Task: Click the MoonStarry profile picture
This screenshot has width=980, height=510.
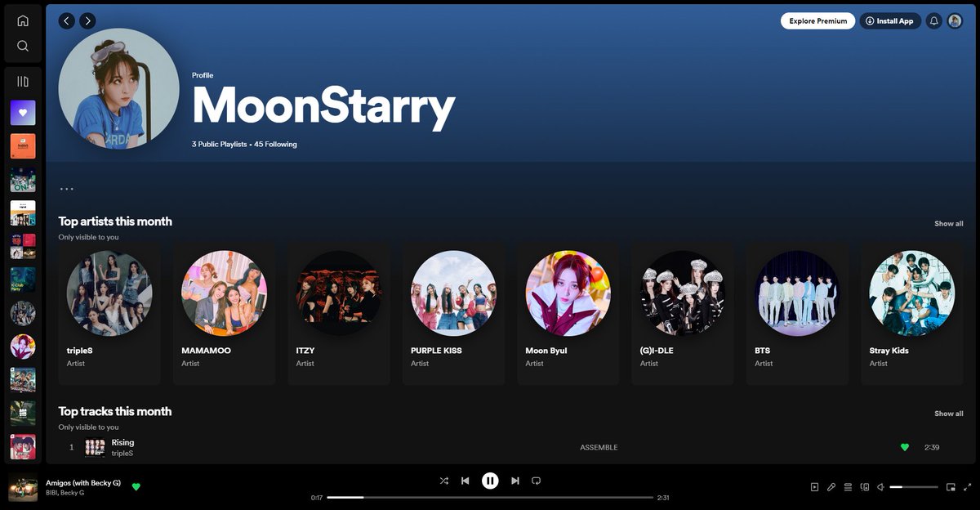Action: point(118,88)
